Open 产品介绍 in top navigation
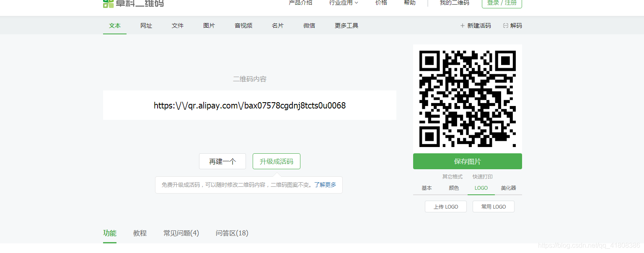Viewport: 644px width, 253px height. pos(300,3)
